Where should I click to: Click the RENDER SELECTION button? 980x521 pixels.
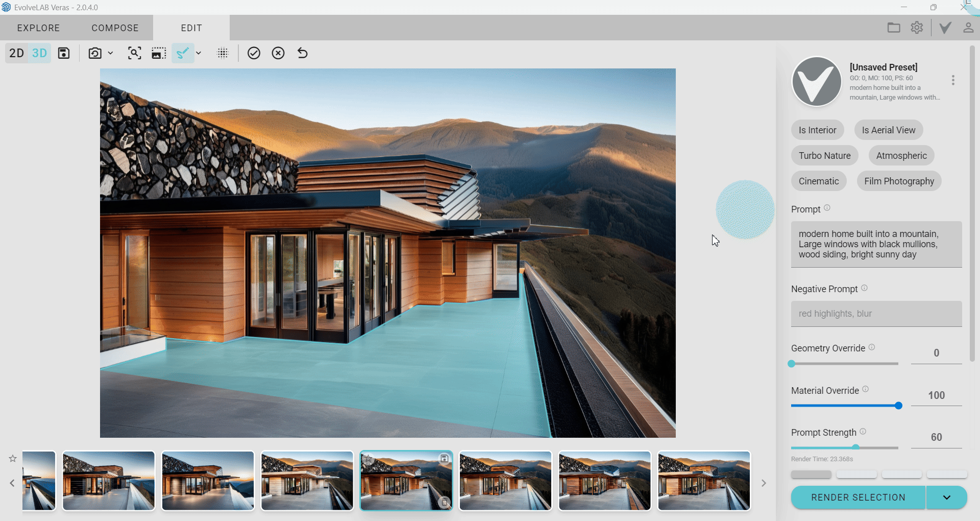(858, 498)
